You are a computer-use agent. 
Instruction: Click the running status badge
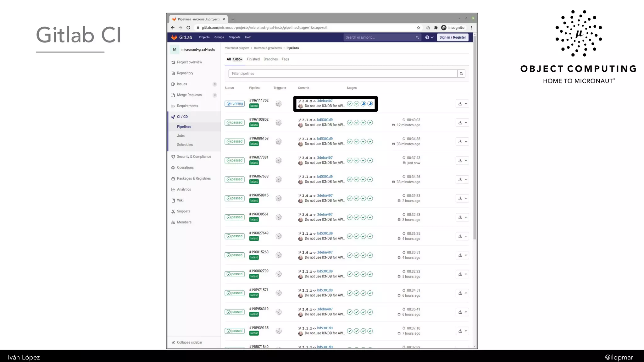click(235, 104)
